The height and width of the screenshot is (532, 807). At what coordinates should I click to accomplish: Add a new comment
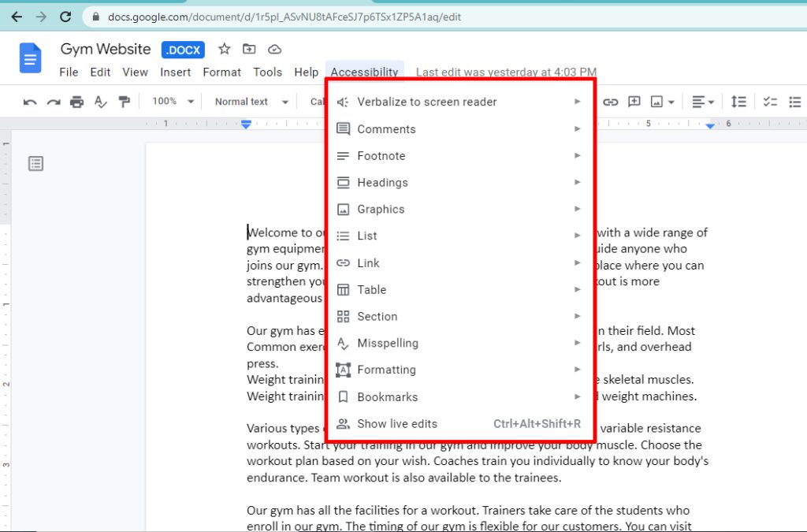(633, 101)
